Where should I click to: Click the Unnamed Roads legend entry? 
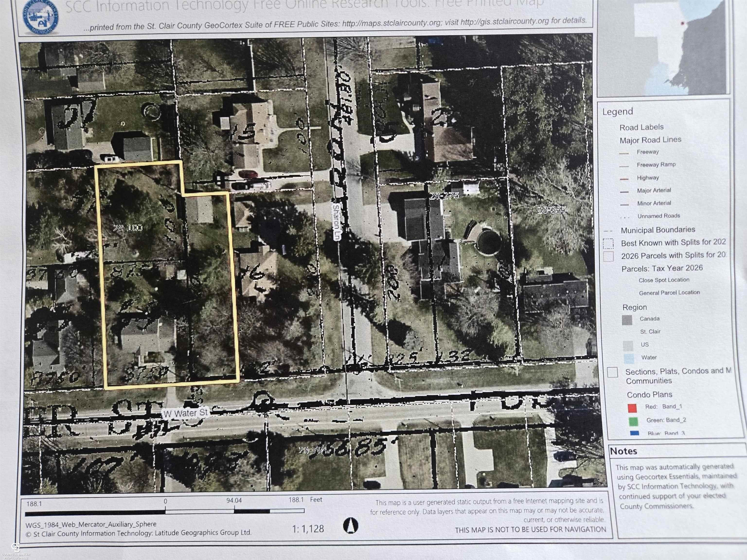659,216
